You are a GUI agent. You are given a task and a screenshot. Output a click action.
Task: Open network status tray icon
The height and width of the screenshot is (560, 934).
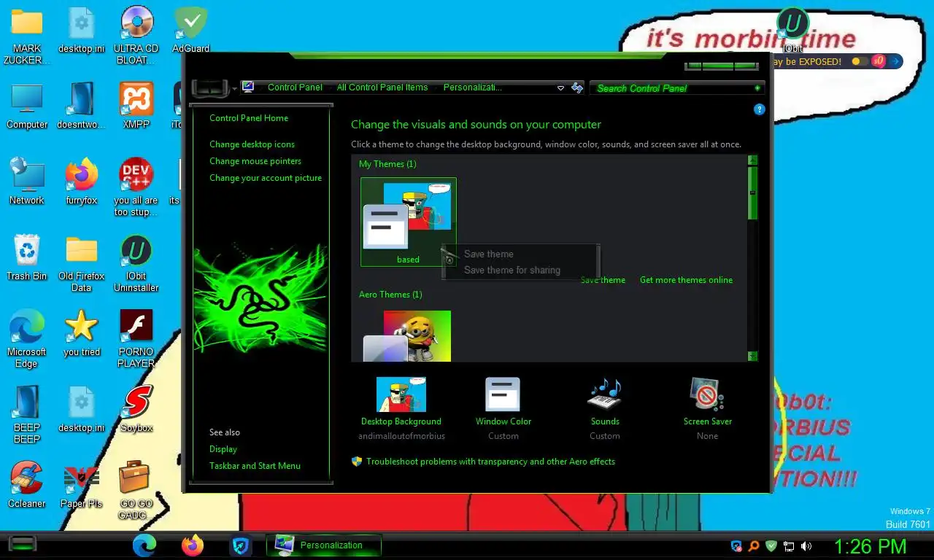[x=789, y=545]
